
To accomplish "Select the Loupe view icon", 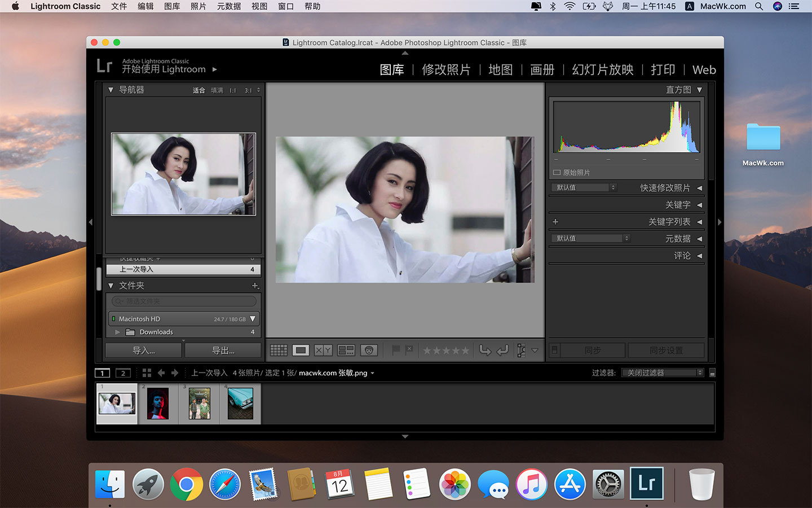I will pos(301,351).
